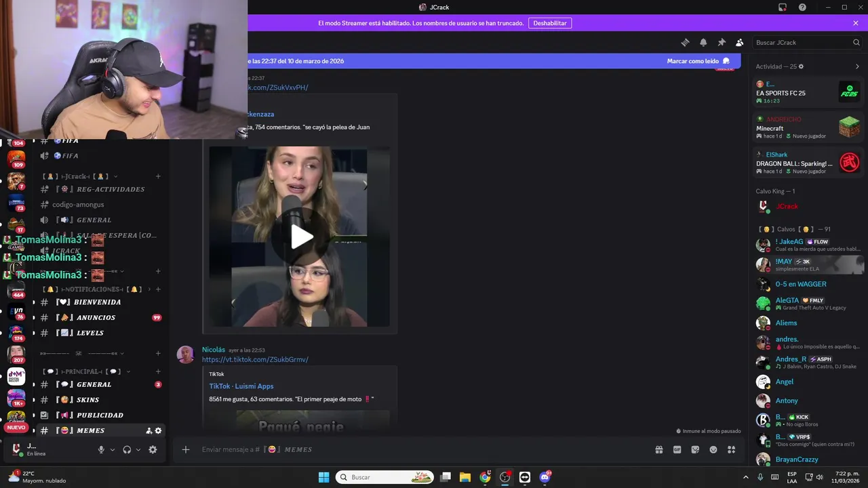The height and width of the screenshot is (488, 868).
Task: Show pinned messages pin icon
Action: coord(722,42)
